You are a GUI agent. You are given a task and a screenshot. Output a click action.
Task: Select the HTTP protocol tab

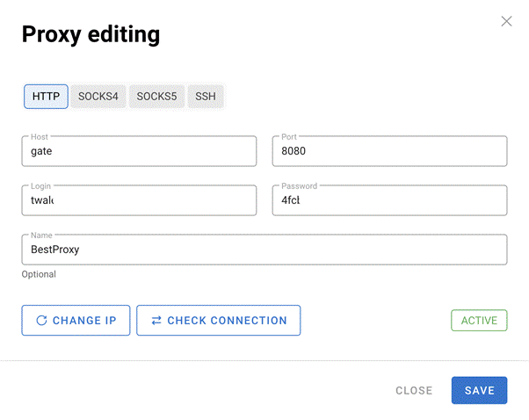46,97
